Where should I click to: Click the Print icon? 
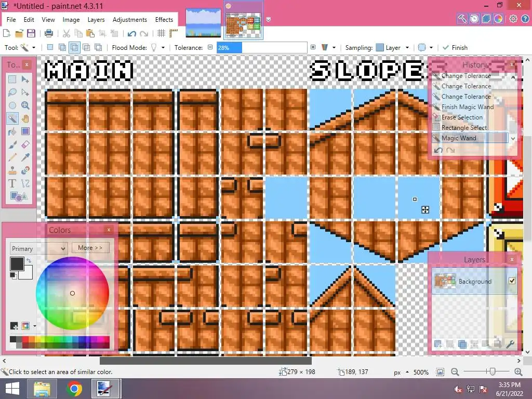pos(49,33)
